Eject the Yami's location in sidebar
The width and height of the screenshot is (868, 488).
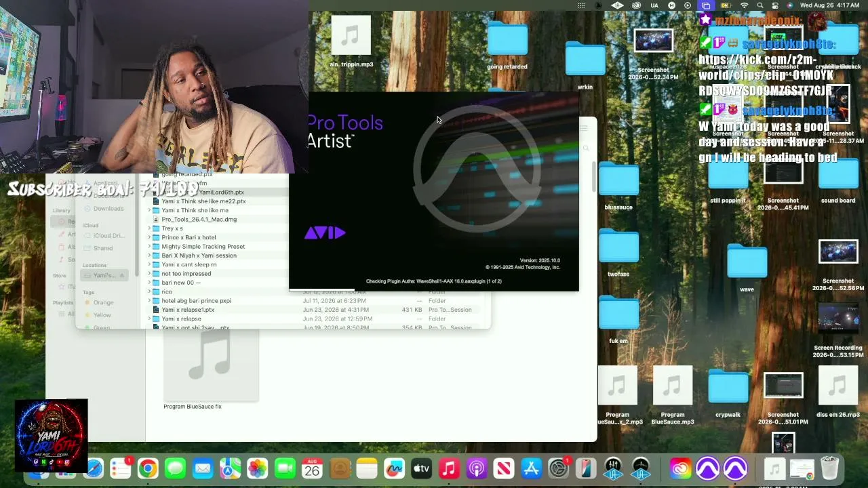[122, 275]
